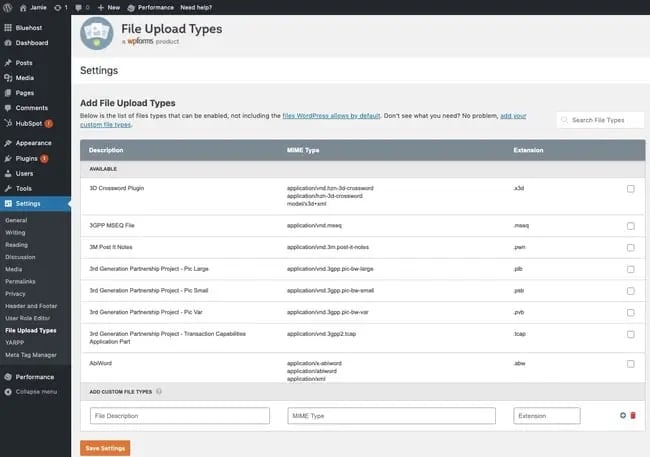Open User Role Editor submenu item
The width and height of the screenshot is (650, 457).
click(27, 318)
